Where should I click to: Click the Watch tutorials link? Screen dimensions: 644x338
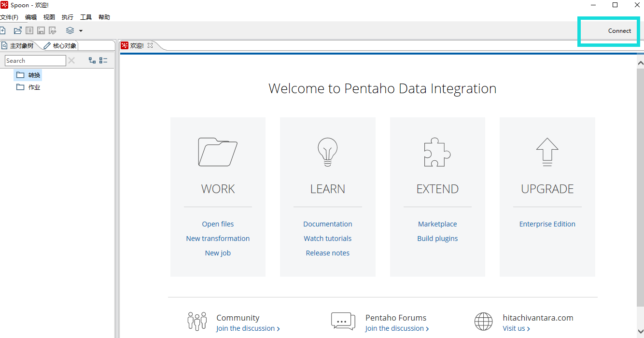click(327, 238)
